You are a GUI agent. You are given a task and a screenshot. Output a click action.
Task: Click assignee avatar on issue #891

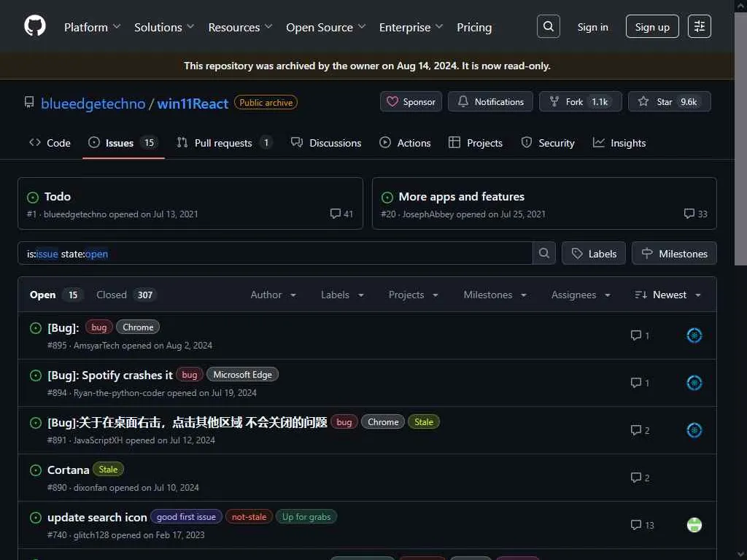click(694, 430)
